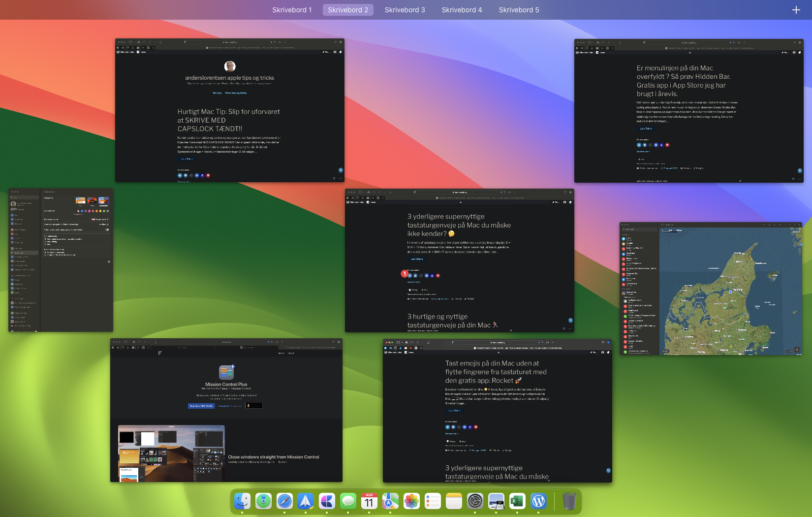
Task: Launch Find My from the Dock
Action: 263,501
